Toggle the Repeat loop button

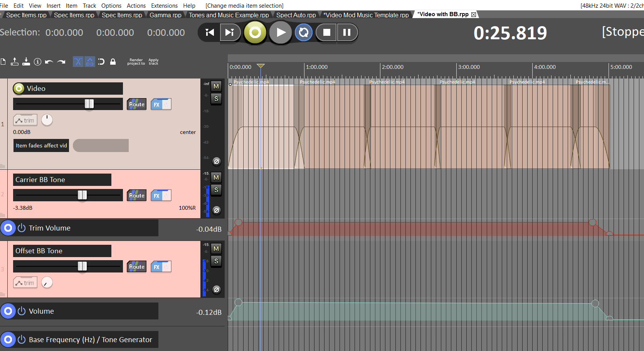304,33
